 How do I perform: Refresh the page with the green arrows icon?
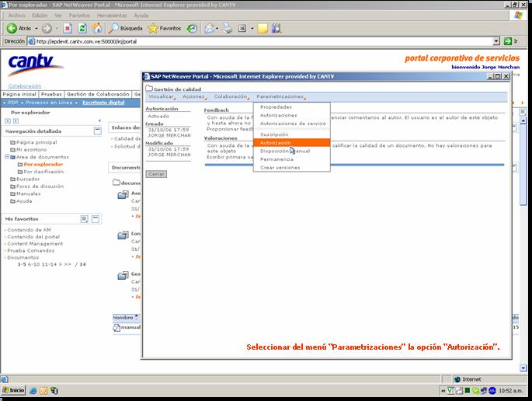pos(82,29)
